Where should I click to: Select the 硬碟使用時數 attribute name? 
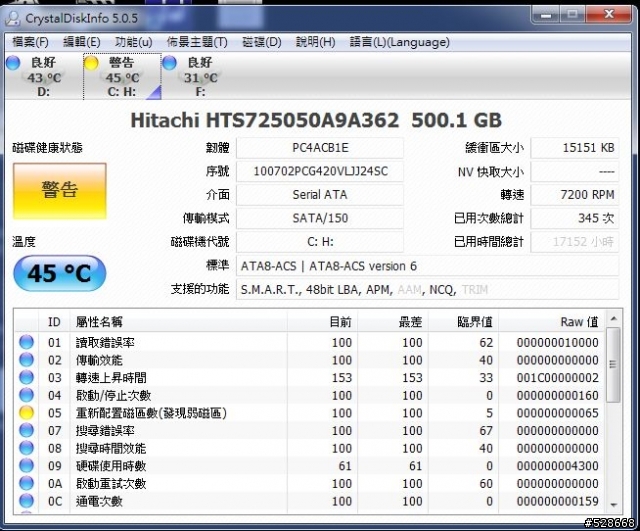111,465
